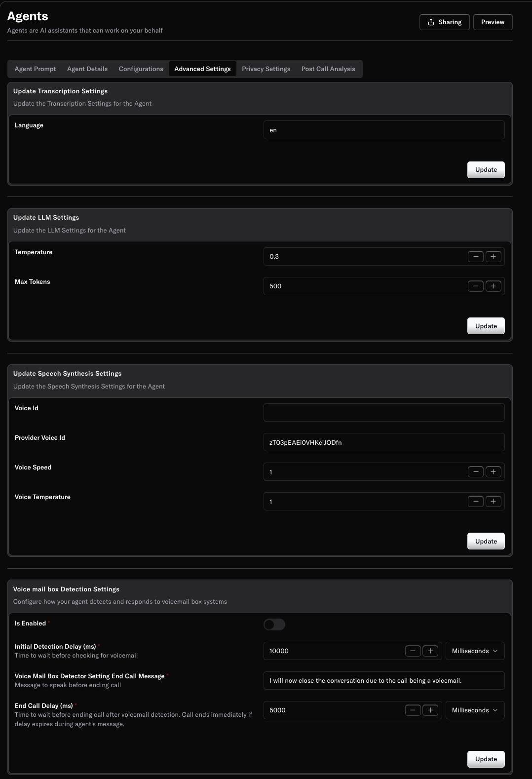
Task: Increase Voice Speed with plus icon
Action: pos(493,472)
